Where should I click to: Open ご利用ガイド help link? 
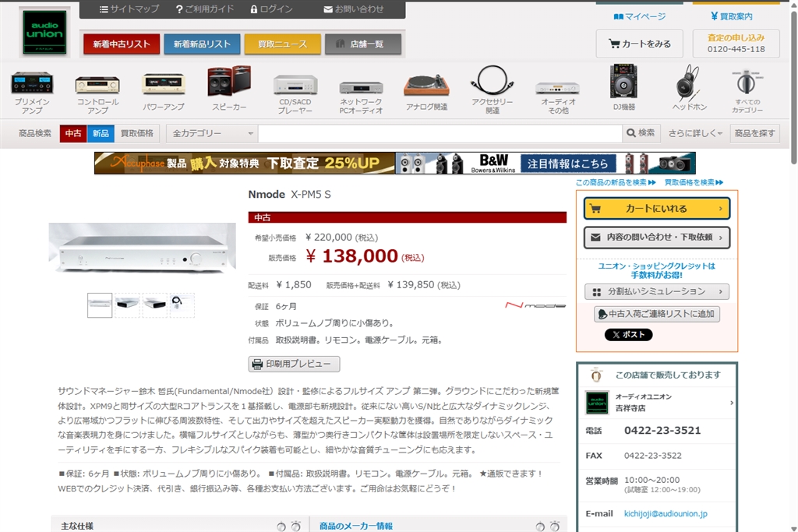204,9
